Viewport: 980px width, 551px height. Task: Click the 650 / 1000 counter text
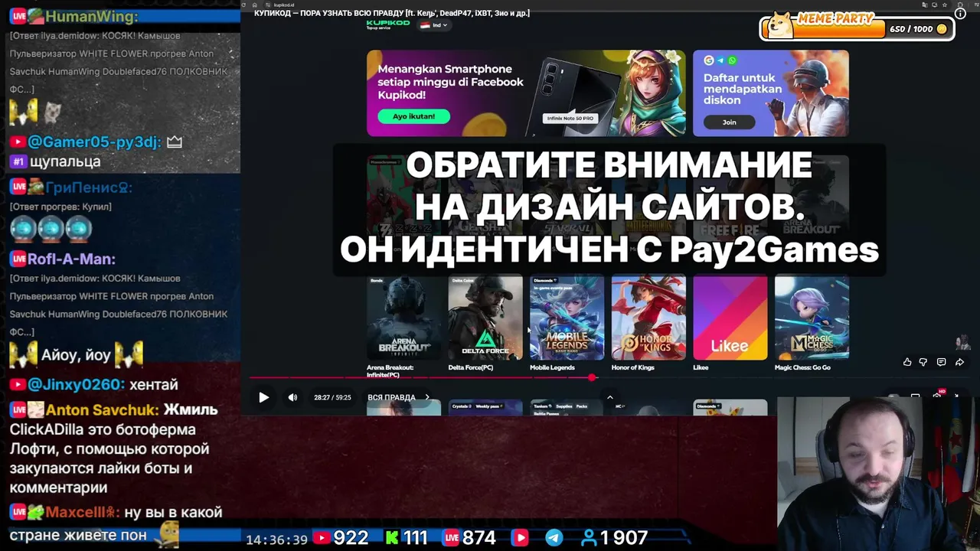click(911, 29)
